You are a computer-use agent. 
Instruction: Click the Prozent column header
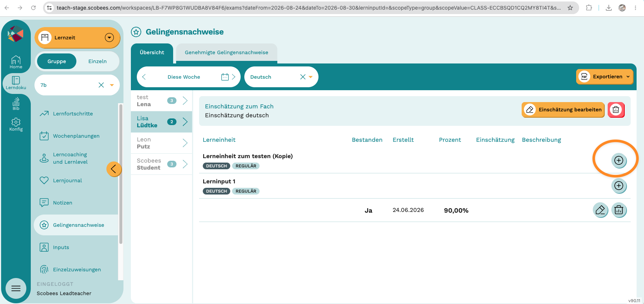pos(450,140)
